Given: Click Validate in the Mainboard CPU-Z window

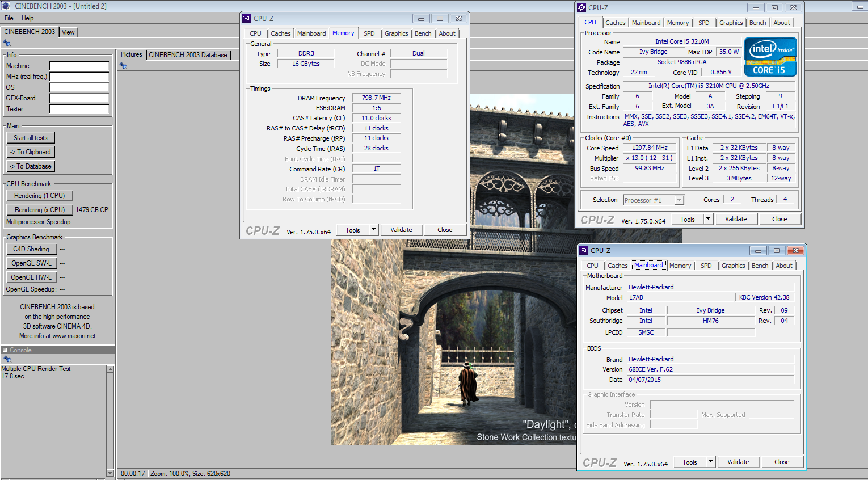Looking at the screenshot, I should [738, 462].
